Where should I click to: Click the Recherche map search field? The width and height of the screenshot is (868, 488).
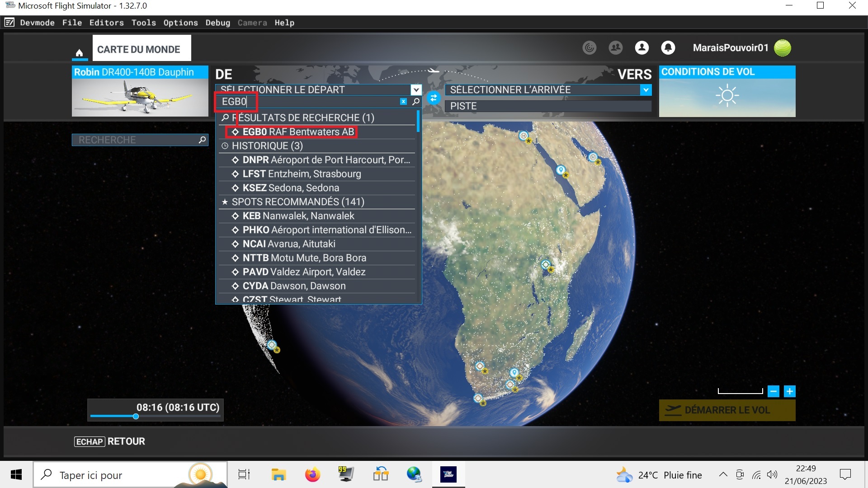(x=136, y=140)
